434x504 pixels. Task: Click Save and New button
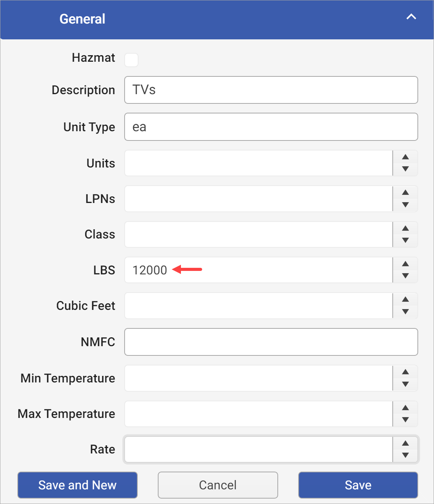point(77,485)
